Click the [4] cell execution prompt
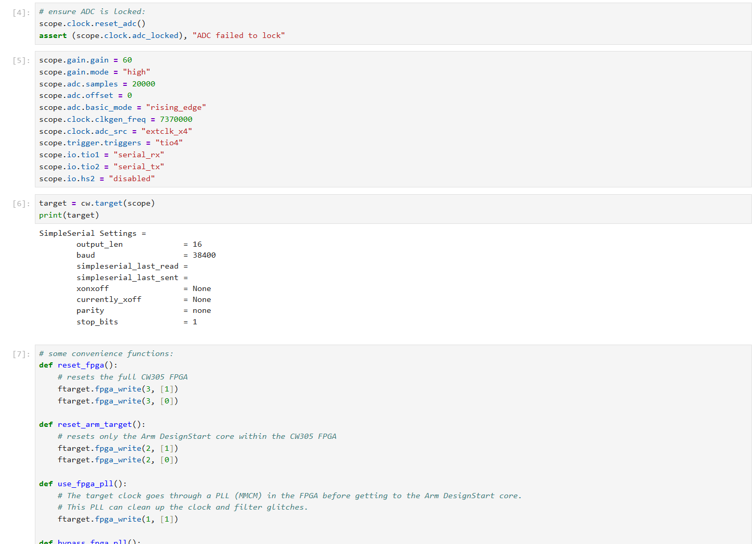Viewport: 756px width, 544px height. point(21,12)
